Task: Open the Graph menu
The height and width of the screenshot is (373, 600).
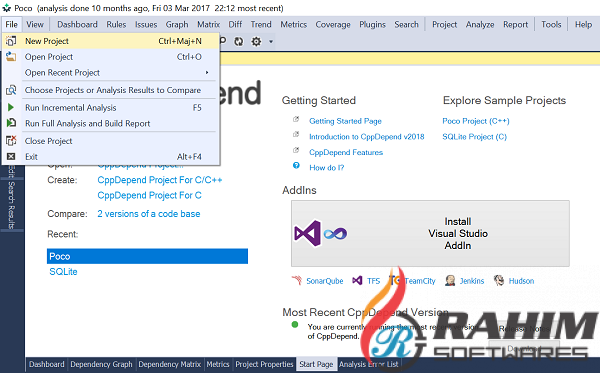Action: pos(177,24)
